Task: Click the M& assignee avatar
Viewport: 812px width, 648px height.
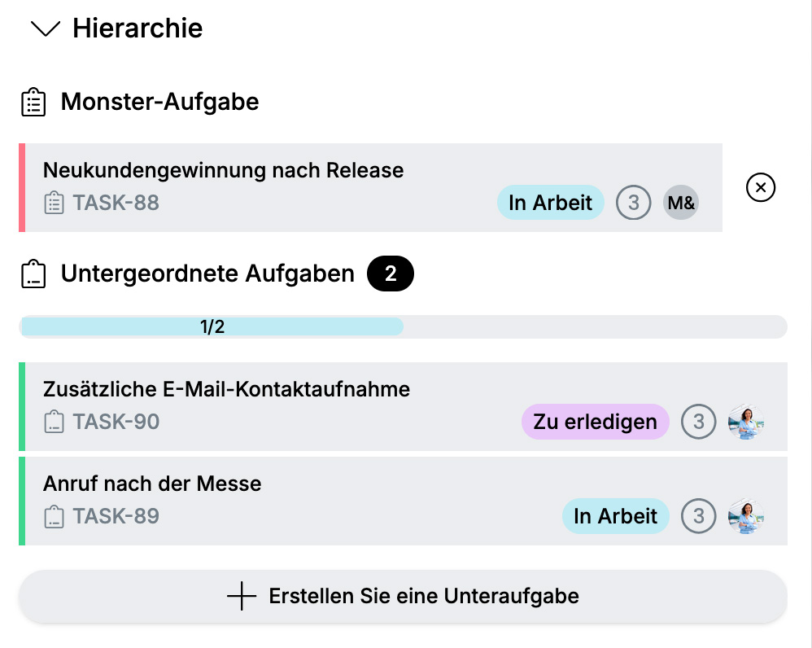Action: coord(681,203)
